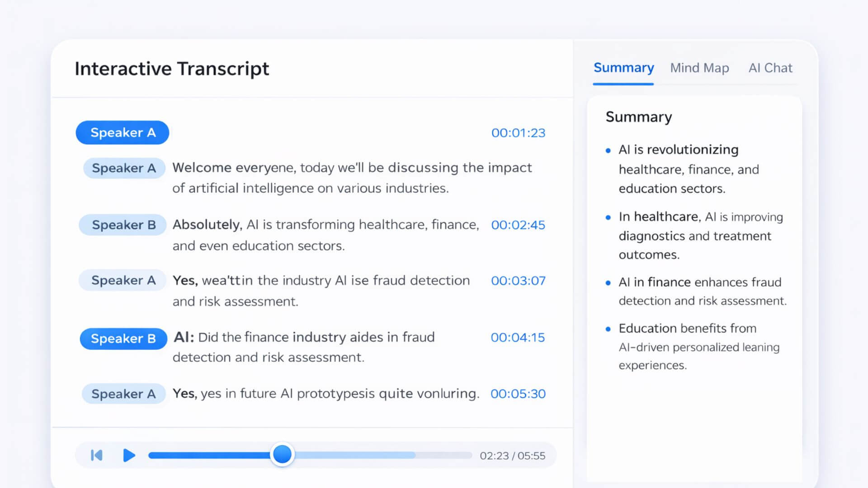The width and height of the screenshot is (868, 488).
Task: Select the Summary tab
Action: click(x=623, y=68)
